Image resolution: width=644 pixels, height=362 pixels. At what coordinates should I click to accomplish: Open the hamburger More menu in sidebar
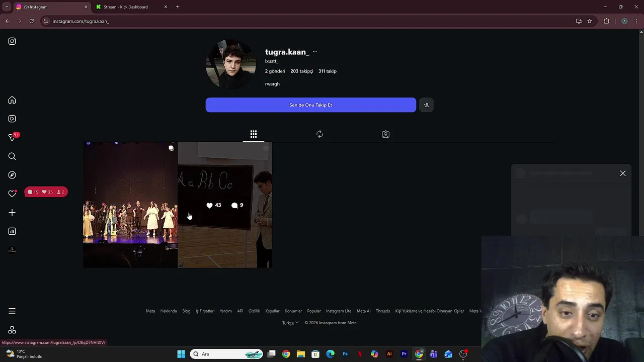(12, 311)
